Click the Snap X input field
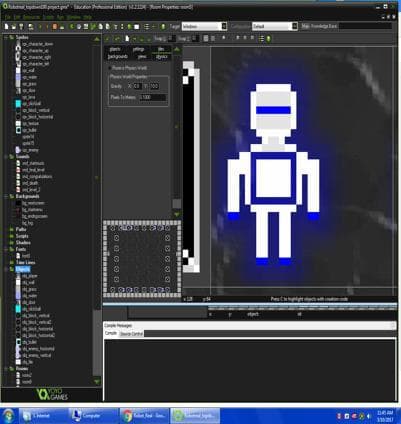Viewport: 401px width, 424px height. pyautogui.click(x=172, y=39)
